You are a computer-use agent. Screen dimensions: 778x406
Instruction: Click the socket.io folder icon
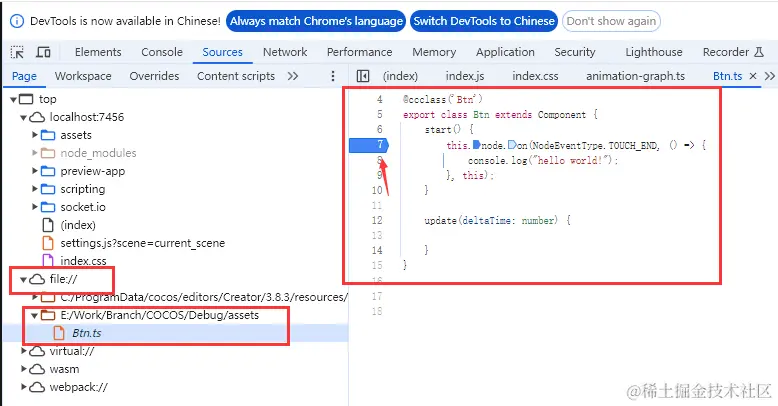click(x=48, y=207)
